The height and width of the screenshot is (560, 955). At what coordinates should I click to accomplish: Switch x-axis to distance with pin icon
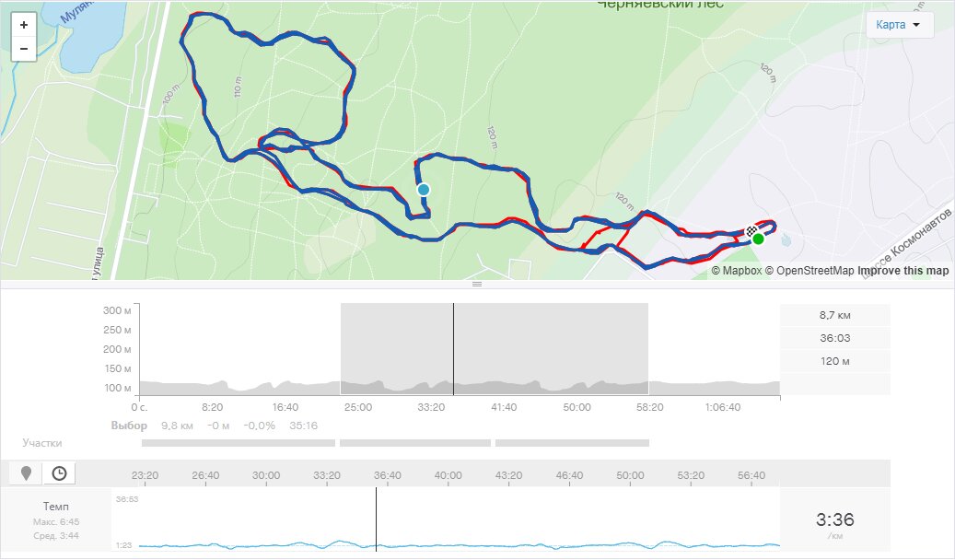coord(26,473)
